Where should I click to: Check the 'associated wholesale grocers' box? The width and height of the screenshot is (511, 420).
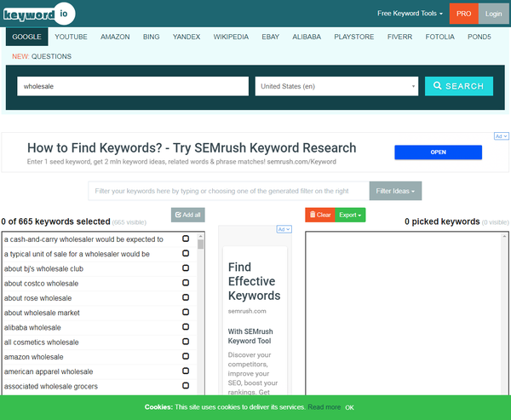tap(186, 385)
